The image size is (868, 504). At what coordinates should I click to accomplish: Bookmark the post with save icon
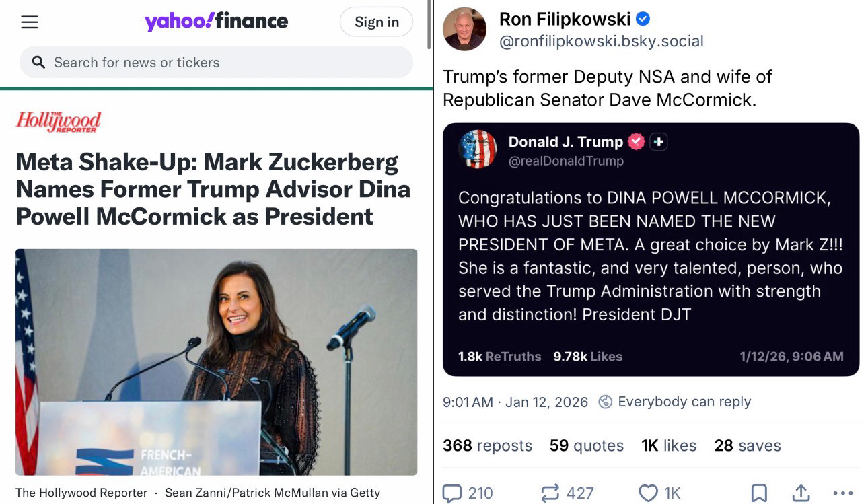pyautogui.click(x=758, y=493)
